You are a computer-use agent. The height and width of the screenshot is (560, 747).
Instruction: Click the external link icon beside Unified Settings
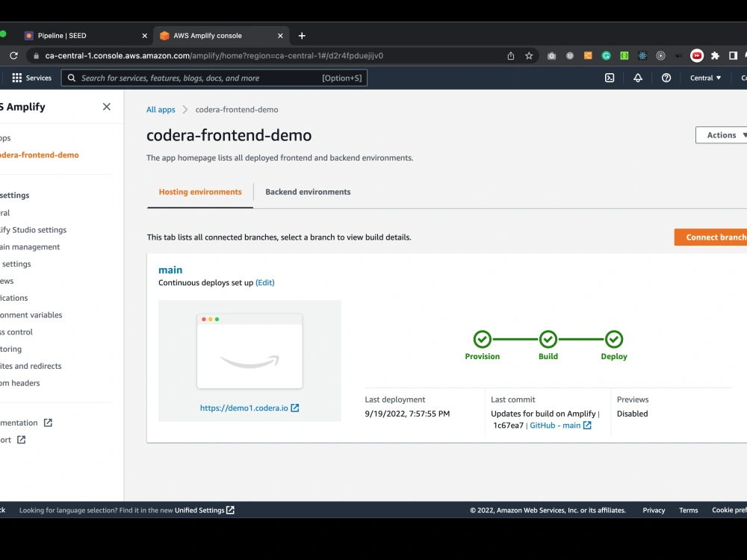coord(230,510)
